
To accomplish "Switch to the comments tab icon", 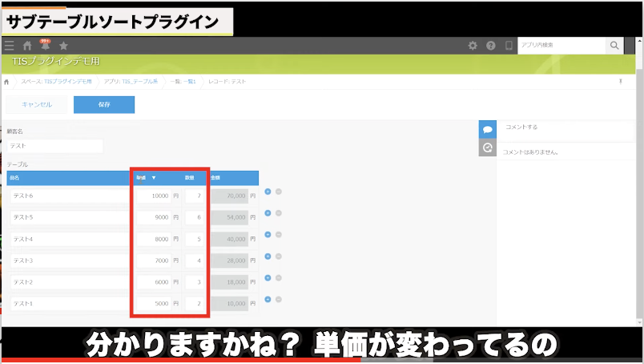I will tap(487, 129).
